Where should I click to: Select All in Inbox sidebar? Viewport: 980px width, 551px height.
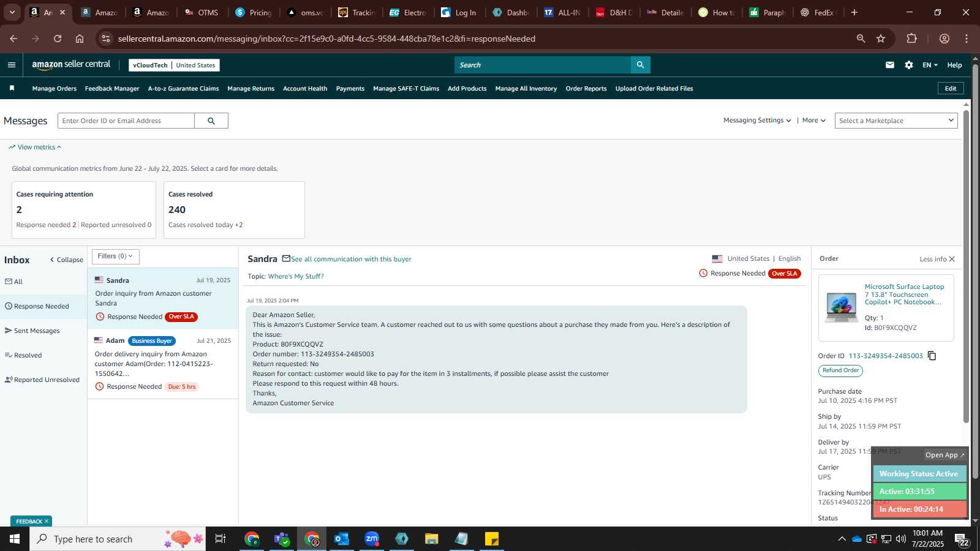point(14,282)
